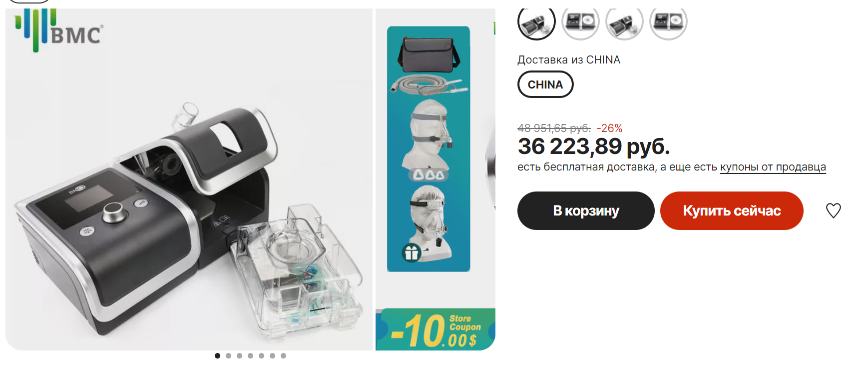This screenshot has width=868, height=365.
Task: Add item to cart with В корзину
Action: 586,210
